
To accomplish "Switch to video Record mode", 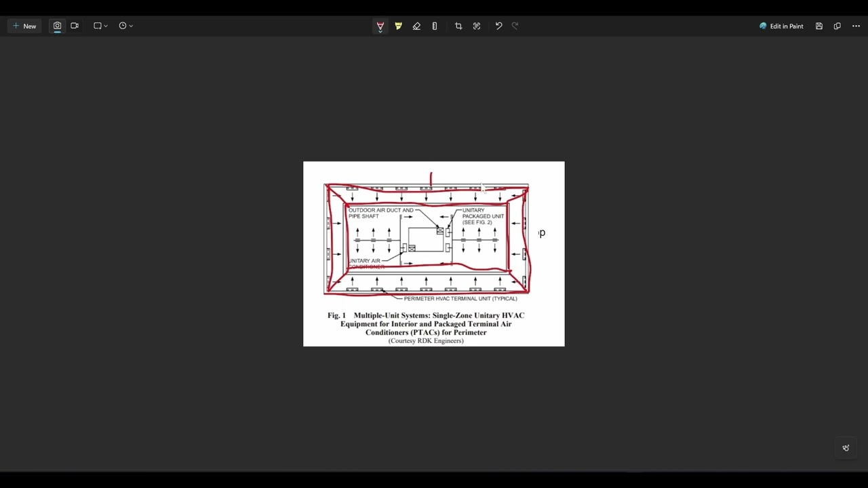I will (75, 26).
